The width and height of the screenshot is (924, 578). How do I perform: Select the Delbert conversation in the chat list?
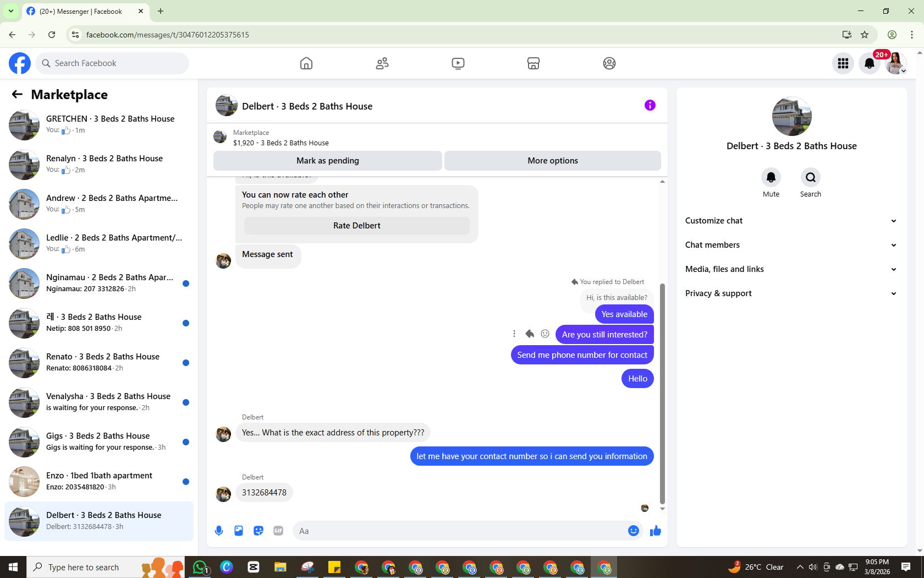coord(99,521)
